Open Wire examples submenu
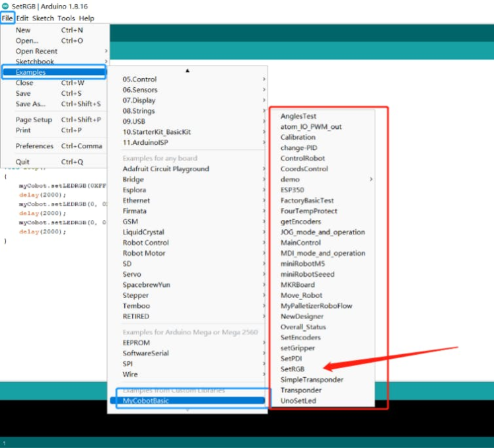The height and width of the screenshot is (448, 494). [188, 374]
